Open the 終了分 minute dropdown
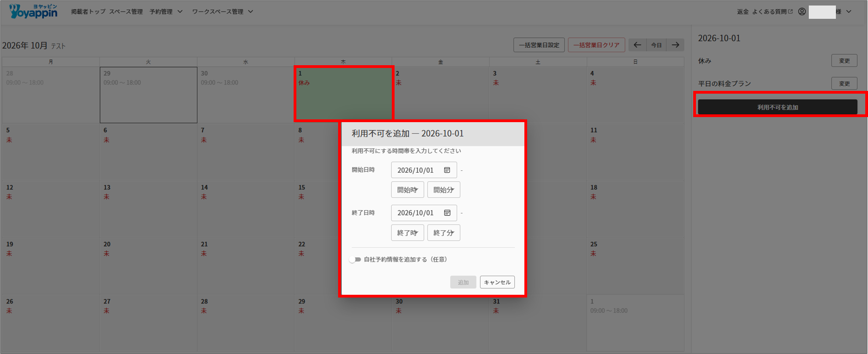This screenshot has height=354, width=868. (x=444, y=233)
